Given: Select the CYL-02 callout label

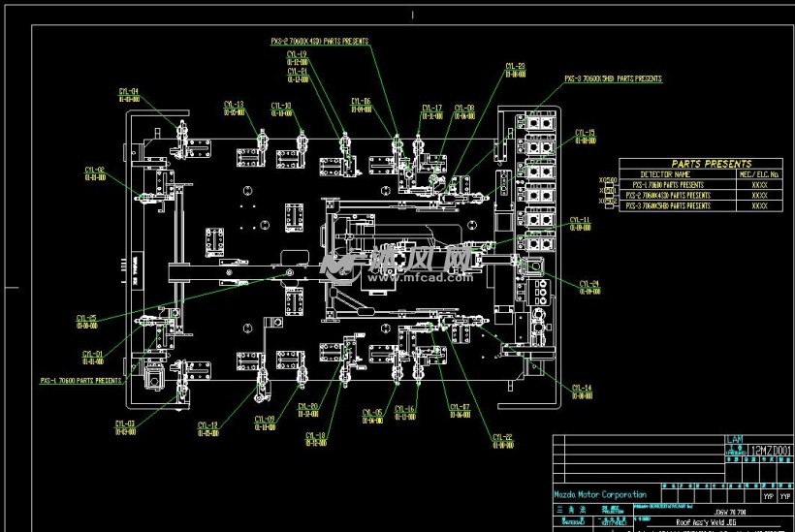Looking at the screenshot, I should tap(94, 171).
